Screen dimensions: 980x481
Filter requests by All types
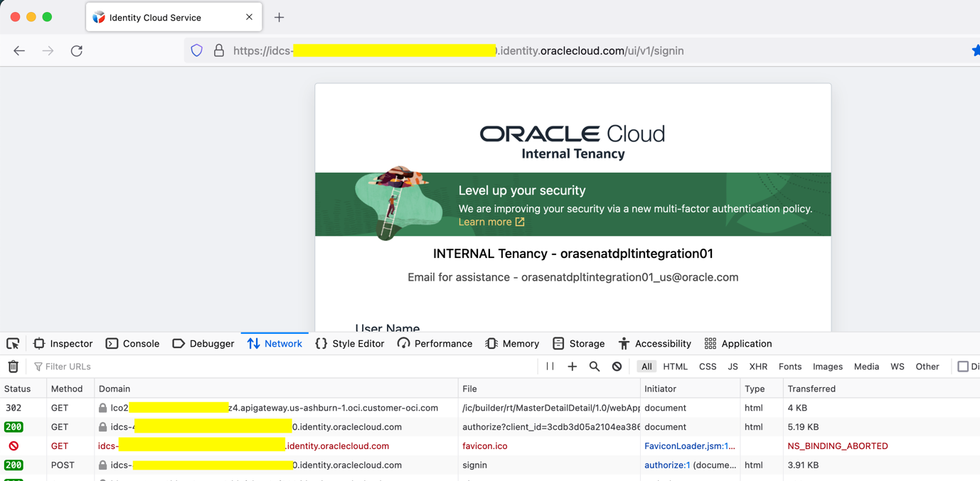646,367
